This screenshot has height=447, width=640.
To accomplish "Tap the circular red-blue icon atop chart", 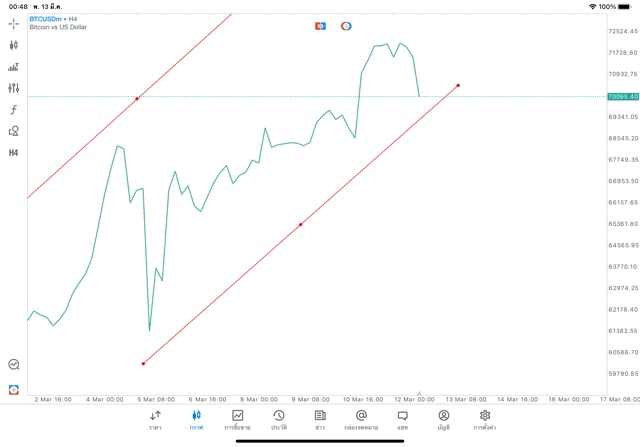I will click(346, 25).
